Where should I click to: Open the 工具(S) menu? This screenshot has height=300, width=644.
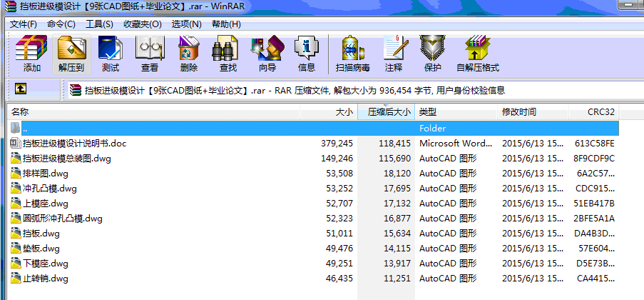pos(99,24)
